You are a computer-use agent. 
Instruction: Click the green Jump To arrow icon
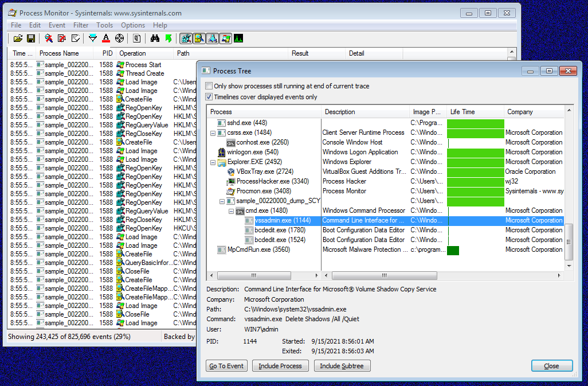(168, 38)
